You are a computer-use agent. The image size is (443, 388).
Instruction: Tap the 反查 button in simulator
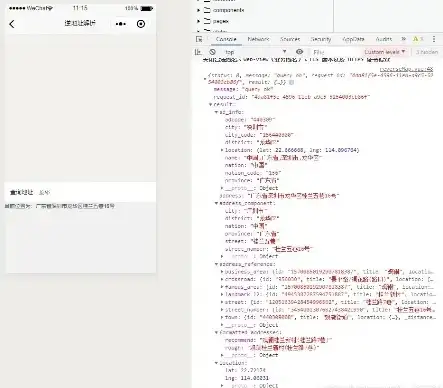(x=44, y=192)
